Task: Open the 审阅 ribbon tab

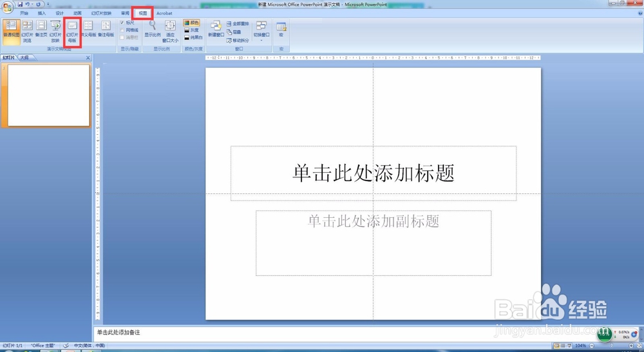Action: [126, 13]
